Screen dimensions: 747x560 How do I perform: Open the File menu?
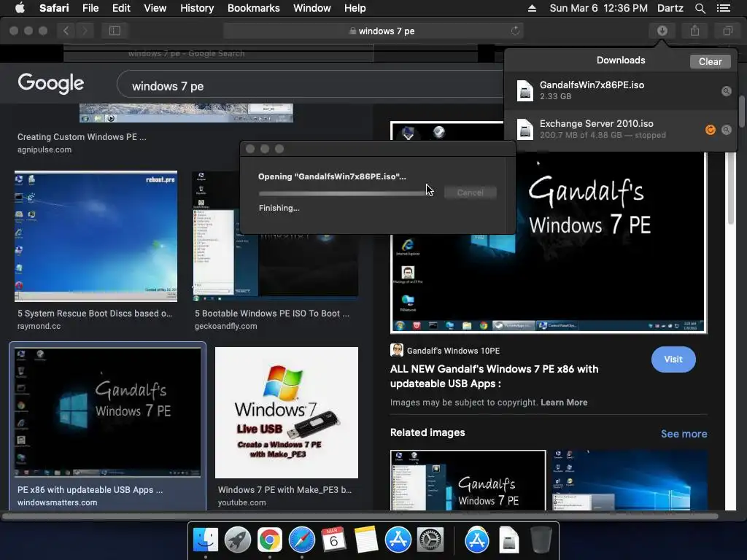click(x=90, y=8)
